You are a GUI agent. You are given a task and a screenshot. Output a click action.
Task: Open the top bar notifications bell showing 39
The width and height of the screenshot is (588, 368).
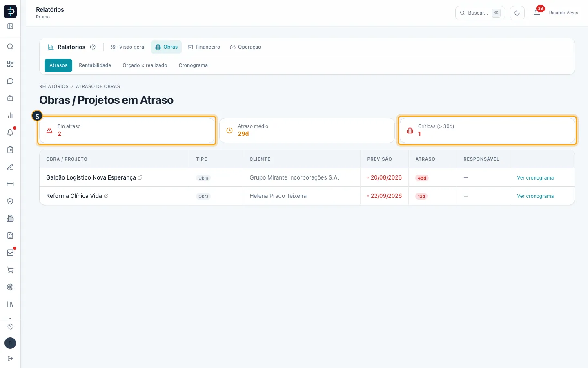[x=537, y=13]
